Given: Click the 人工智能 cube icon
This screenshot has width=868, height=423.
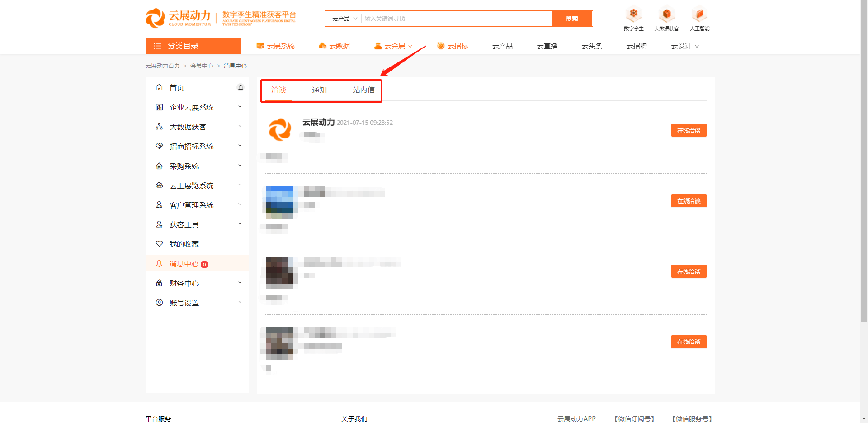Looking at the screenshot, I should point(699,14).
